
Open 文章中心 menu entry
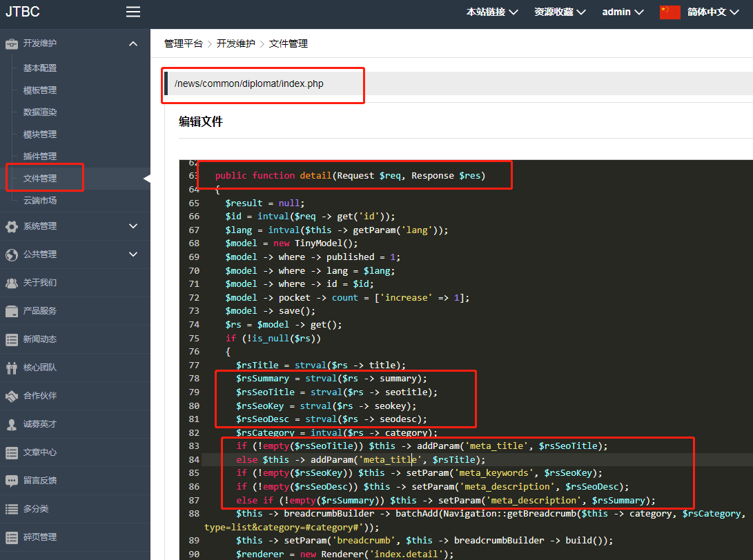(x=40, y=452)
